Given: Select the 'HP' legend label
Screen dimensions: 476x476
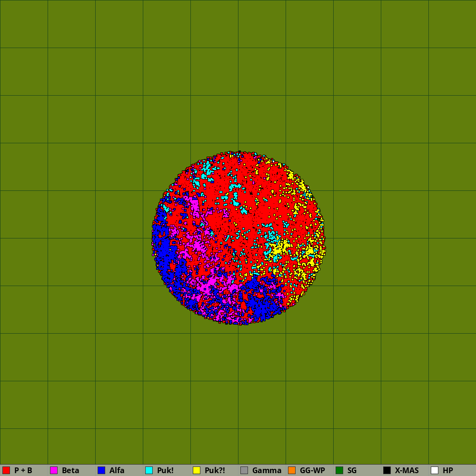Looking at the screenshot, I should pos(448,470).
